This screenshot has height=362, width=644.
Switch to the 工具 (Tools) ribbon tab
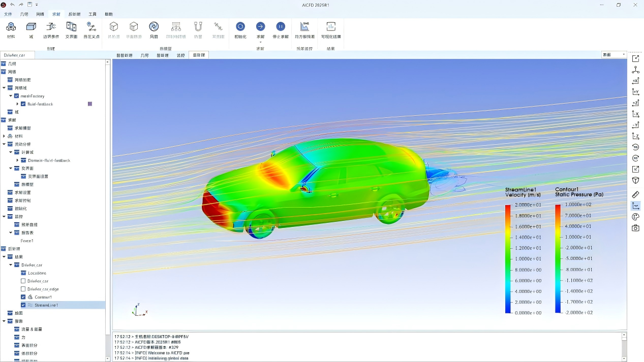pos(93,14)
